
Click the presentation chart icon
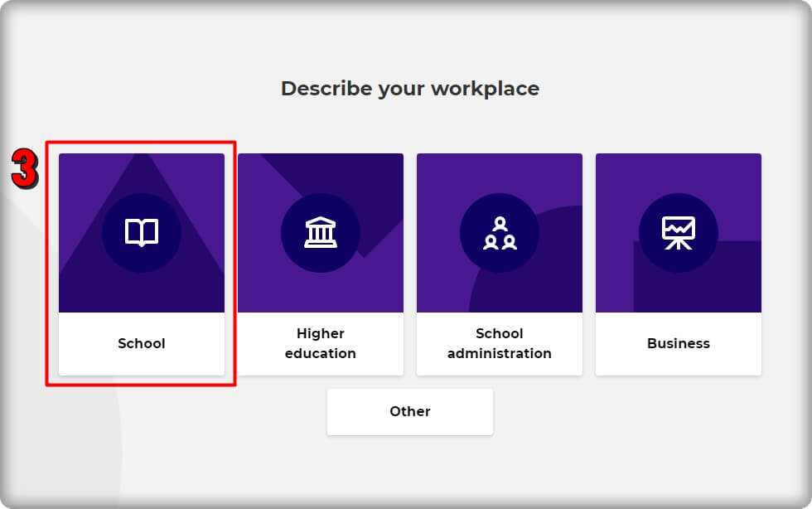[x=679, y=233]
